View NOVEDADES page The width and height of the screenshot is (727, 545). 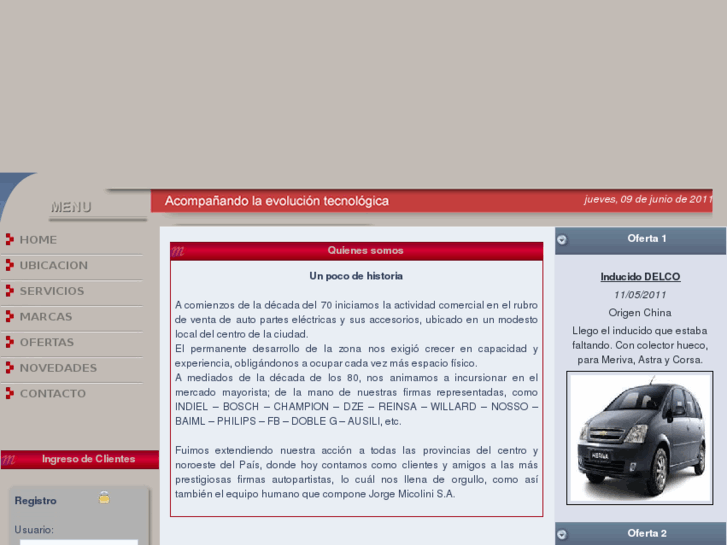click(58, 368)
